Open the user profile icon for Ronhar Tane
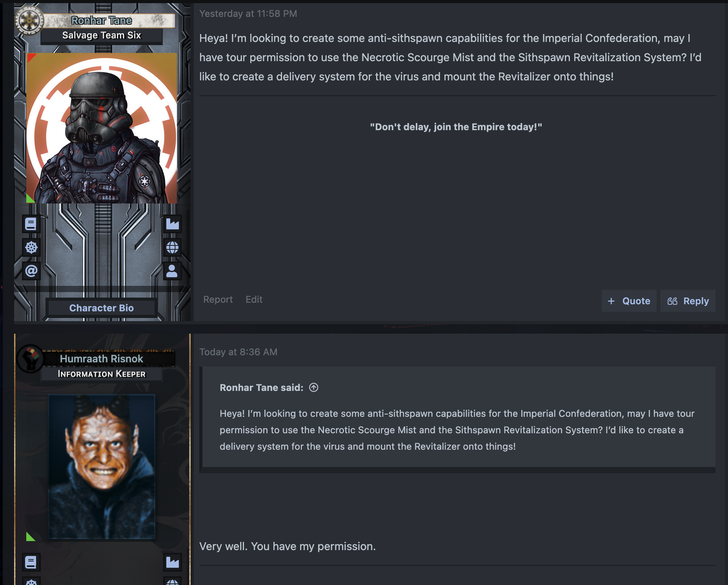The width and height of the screenshot is (728, 585). tap(172, 271)
